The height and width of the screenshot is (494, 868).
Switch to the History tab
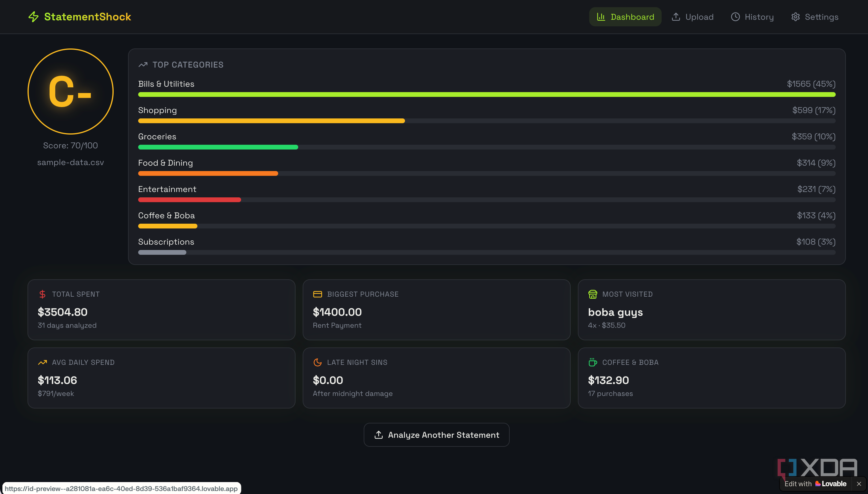752,17
